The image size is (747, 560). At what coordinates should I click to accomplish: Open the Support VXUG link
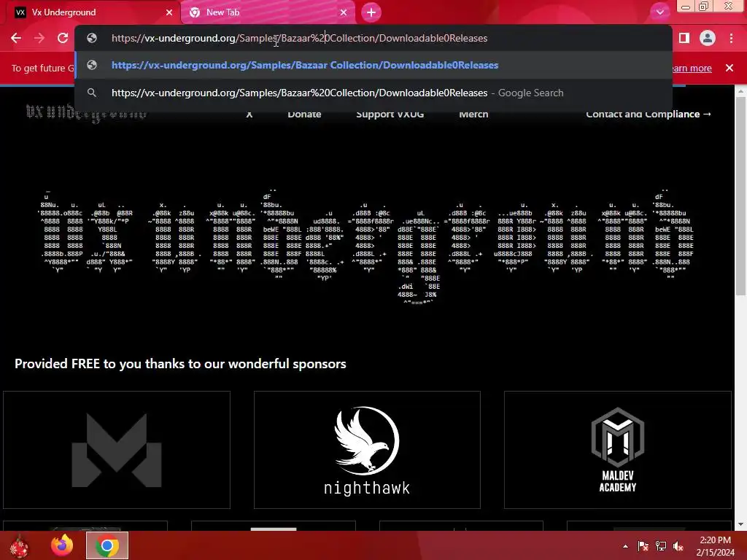(390, 114)
